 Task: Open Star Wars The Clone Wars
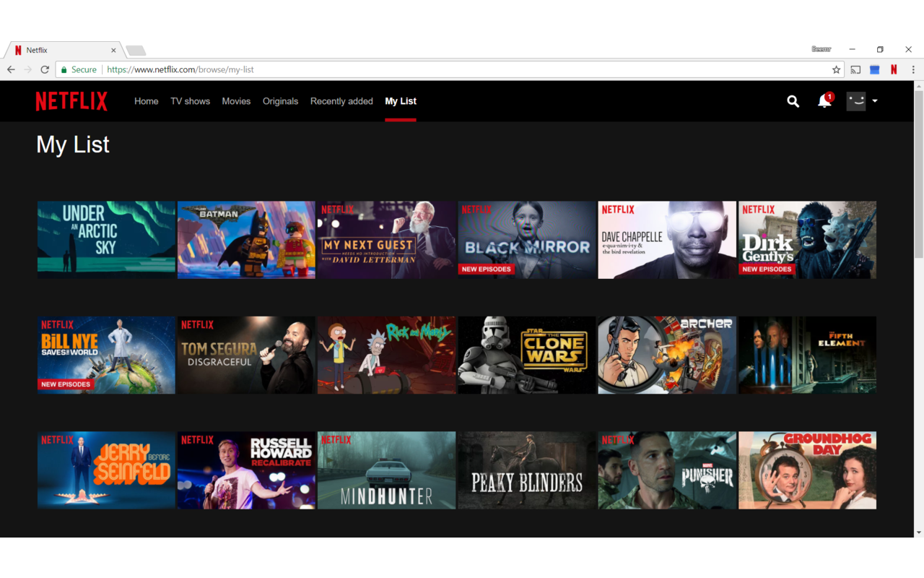click(526, 355)
